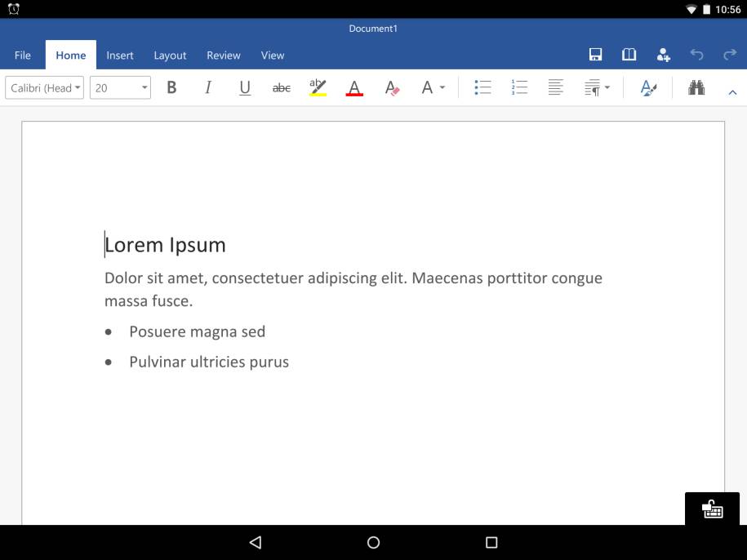This screenshot has height=560, width=747.
Task: Click bullet item Pulvinar ultricies purus
Action: [209, 362]
